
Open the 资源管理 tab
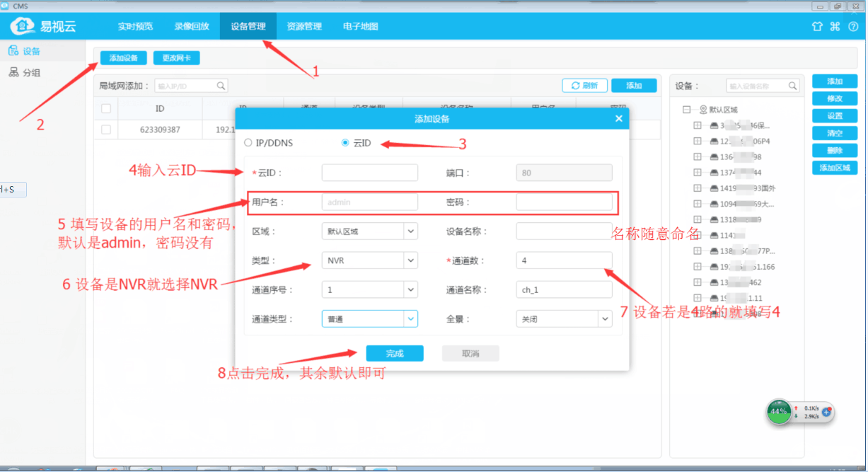tap(304, 26)
